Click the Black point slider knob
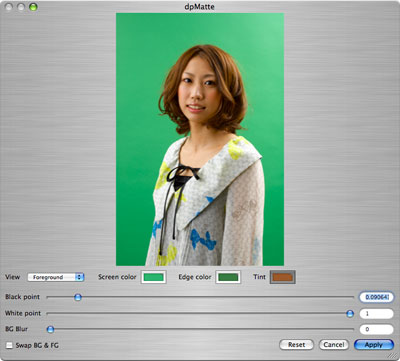 (78, 297)
